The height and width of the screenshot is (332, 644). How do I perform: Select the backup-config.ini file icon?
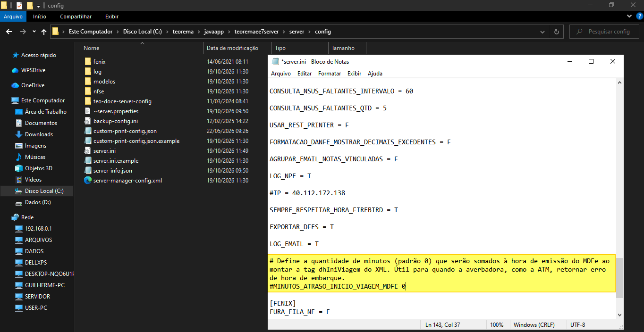tap(87, 121)
